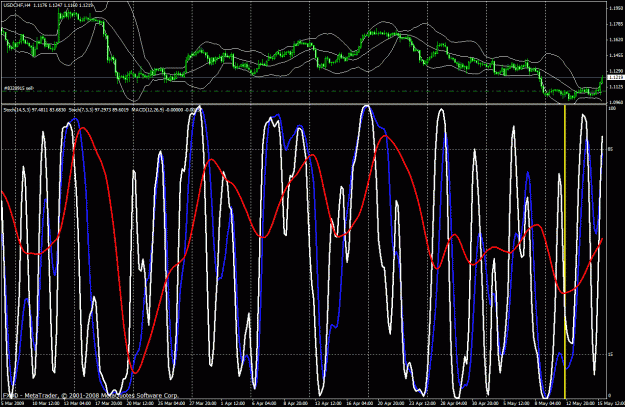The image size is (625, 407).
Task: Select the #8328915 sell order label
Action: (x=19, y=88)
